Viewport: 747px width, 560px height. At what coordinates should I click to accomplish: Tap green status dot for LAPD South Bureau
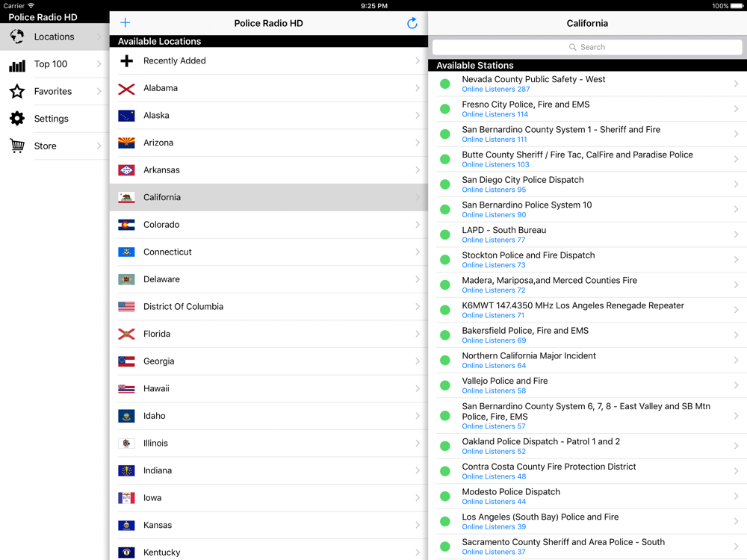tap(445, 234)
